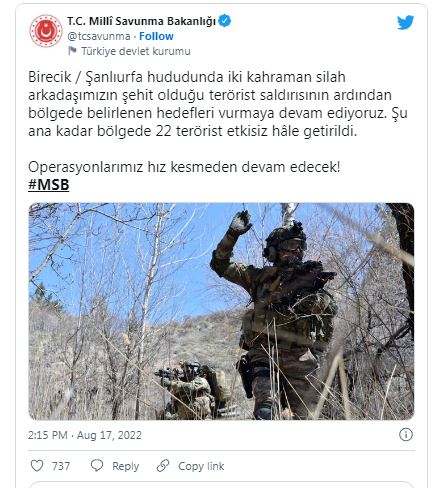Open the Twitter bird logo

pos(405,22)
